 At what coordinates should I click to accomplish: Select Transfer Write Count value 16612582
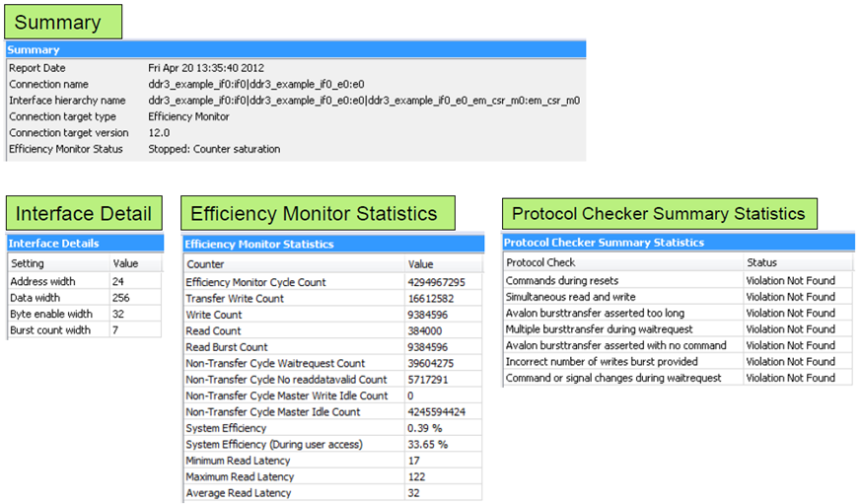[431, 299]
